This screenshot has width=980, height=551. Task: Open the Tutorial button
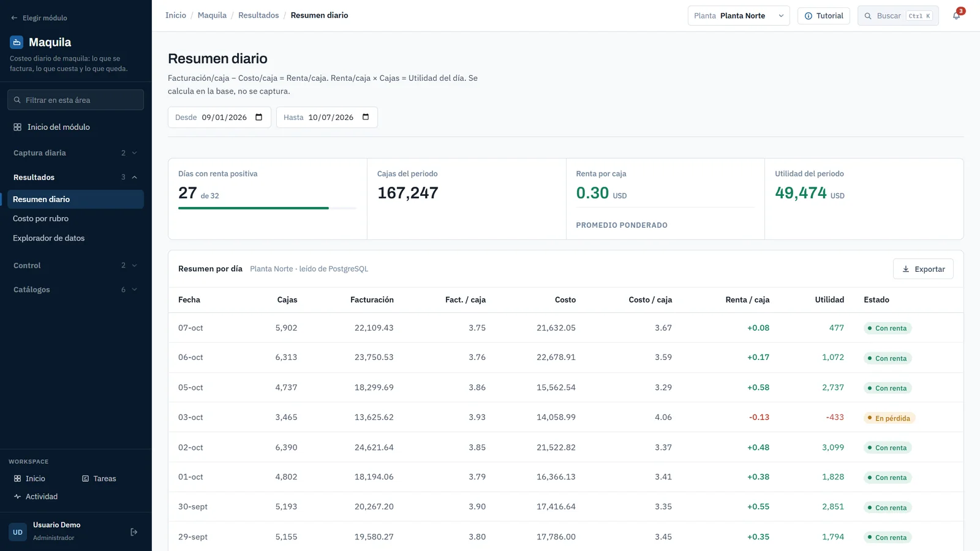pos(824,16)
